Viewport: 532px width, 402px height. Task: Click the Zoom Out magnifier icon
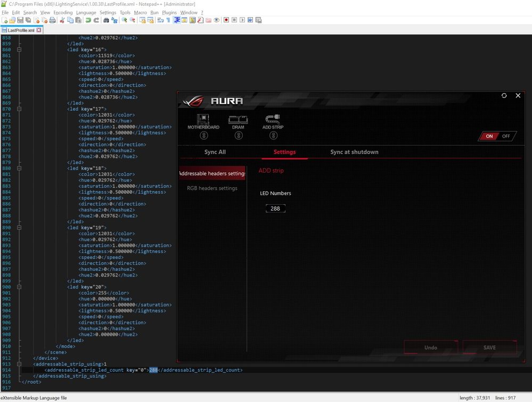pos(132,20)
